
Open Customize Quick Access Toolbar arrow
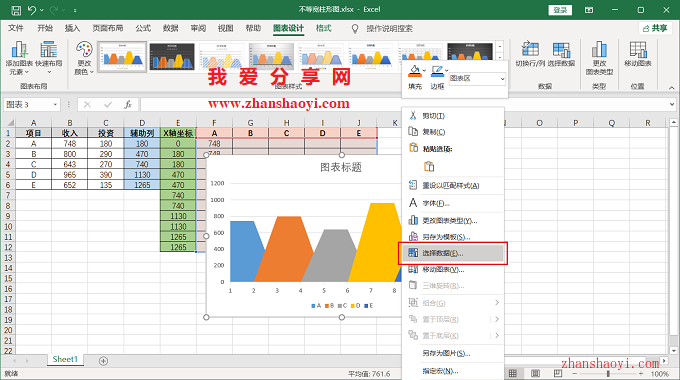[x=75, y=10]
